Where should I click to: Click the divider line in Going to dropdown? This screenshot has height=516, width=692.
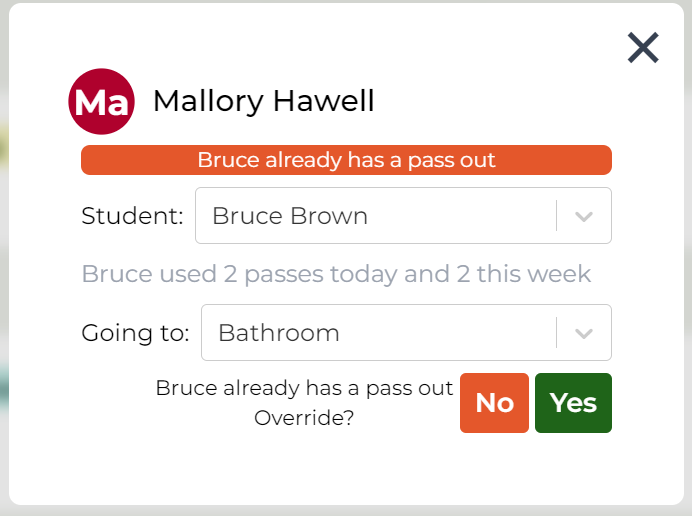pyautogui.click(x=557, y=333)
